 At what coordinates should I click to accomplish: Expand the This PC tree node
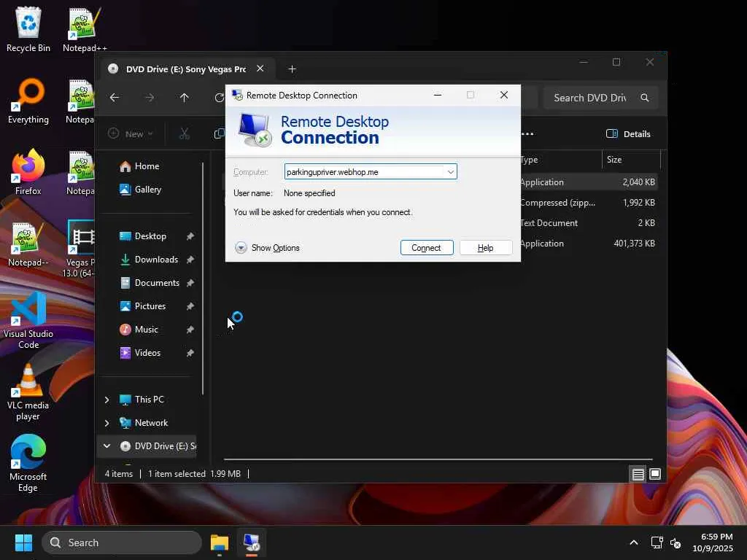(x=107, y=400)
